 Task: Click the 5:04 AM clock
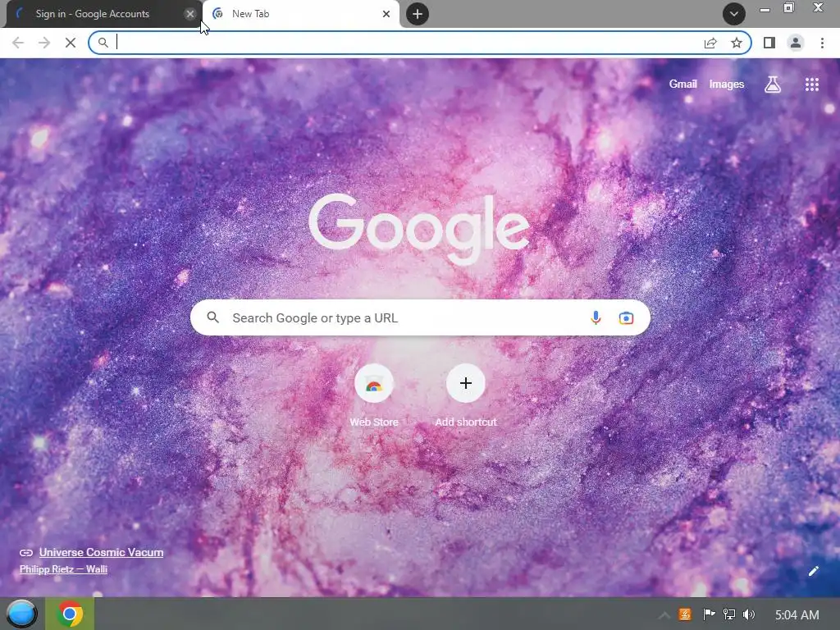pos(797,615)
